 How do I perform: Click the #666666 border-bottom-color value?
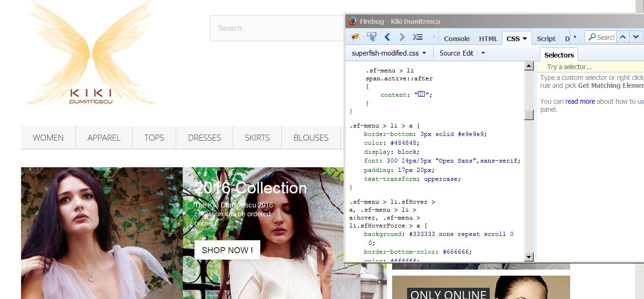(455, 252)
